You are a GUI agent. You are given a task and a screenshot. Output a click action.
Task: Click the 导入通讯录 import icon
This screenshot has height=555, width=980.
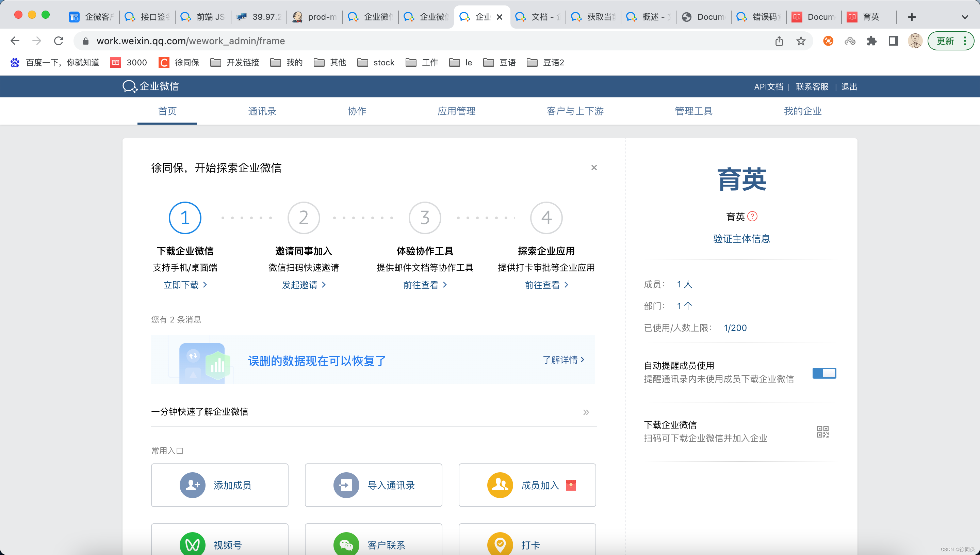click(x=346, y=485)
